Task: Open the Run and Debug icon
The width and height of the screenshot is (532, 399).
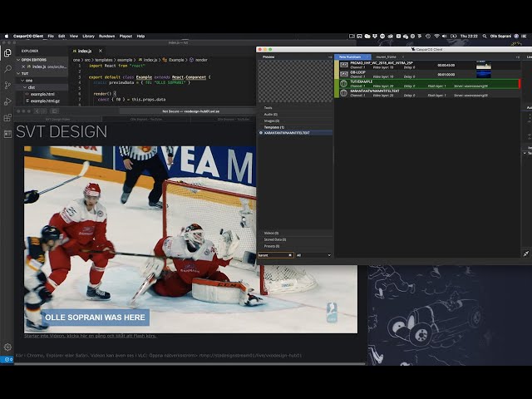Action: [x=7, y=101]
